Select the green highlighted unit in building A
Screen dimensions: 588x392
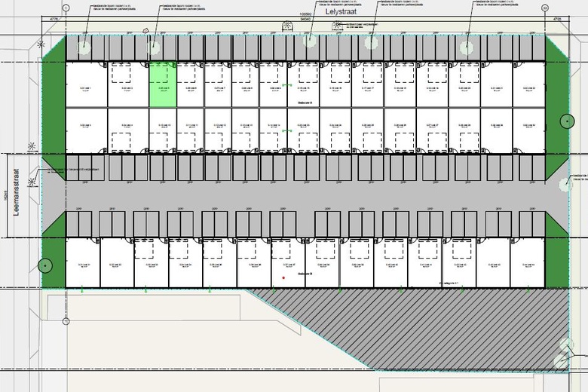pyautogui.click(x=163, y=84)
